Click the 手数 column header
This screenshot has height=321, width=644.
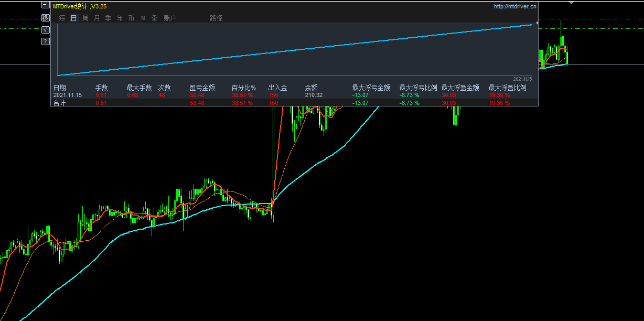(102, 88)
